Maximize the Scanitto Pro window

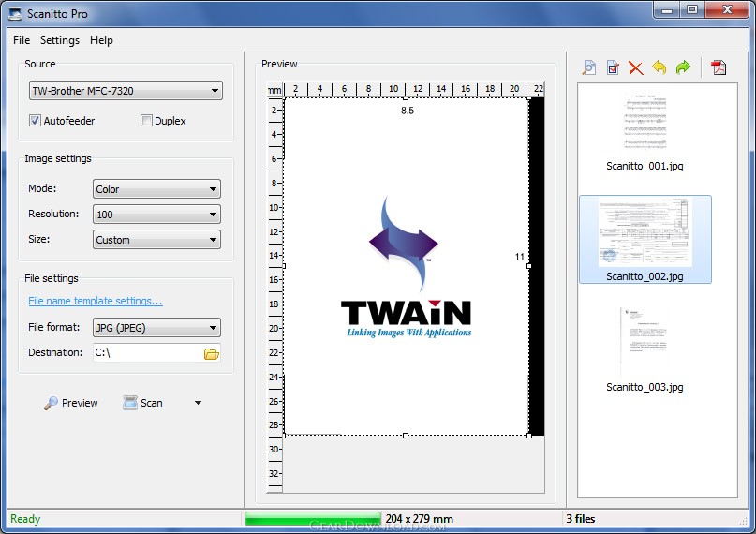click(692, 10)
